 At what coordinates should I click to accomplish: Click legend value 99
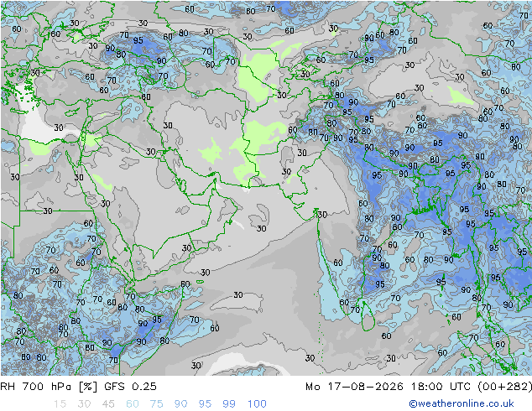click(229, 403)
